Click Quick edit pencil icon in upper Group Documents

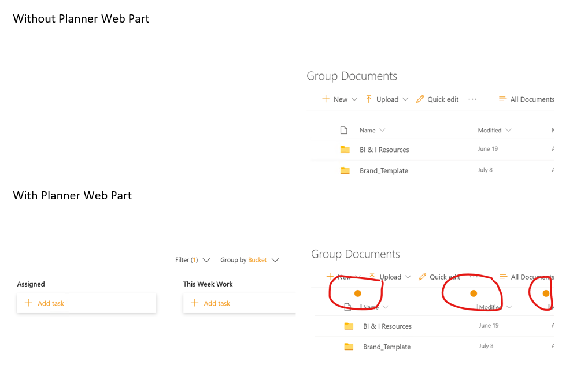coord(420,99)
